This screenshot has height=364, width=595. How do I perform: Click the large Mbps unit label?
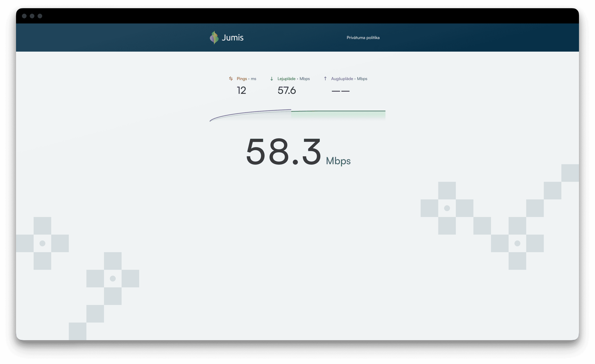[338, 161]
